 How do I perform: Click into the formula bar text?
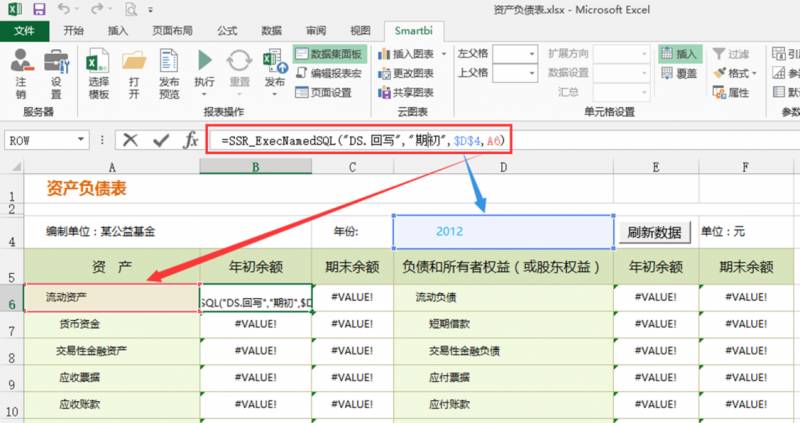(x=363, y=140)
